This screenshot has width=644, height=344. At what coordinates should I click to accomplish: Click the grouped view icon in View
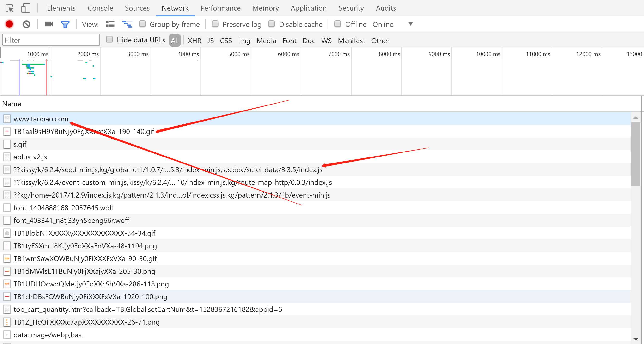110,24
